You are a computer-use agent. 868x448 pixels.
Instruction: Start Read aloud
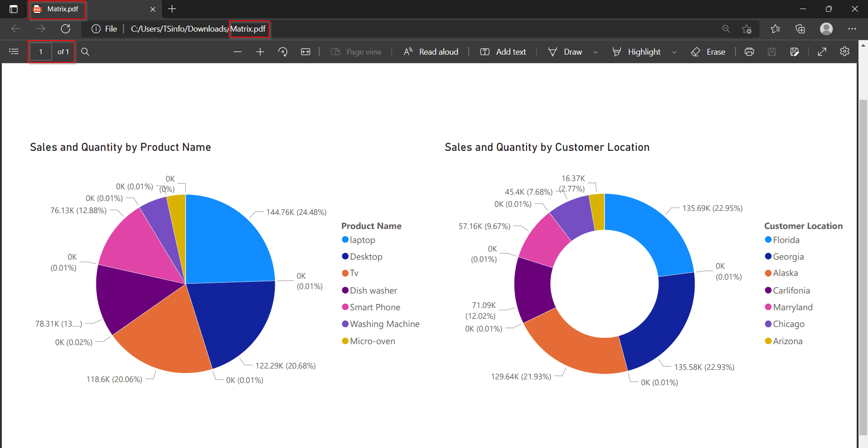(x=431, y=52)
